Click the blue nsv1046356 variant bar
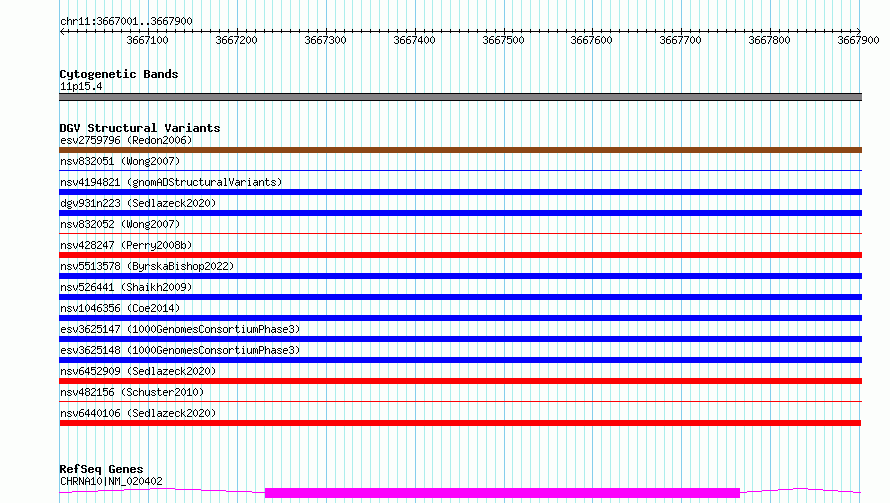 460,318
